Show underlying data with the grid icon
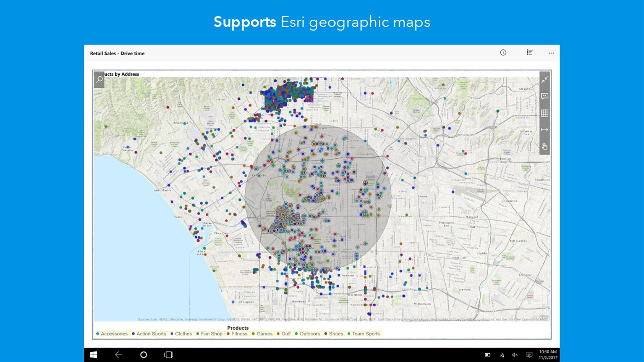The width and height of the screenshot is (644, 362). click(x=544, y=113)
